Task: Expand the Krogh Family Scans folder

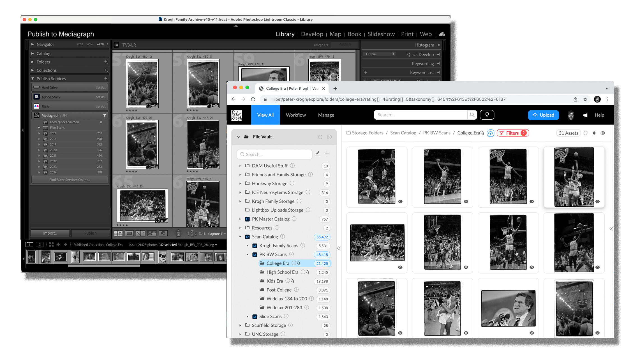Action: tap(248, 246)
